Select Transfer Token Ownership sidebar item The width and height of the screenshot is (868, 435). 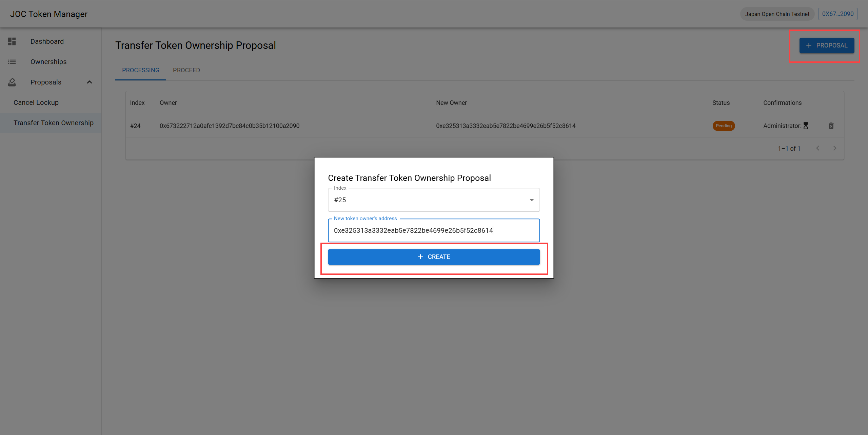[x=54, y=123]
